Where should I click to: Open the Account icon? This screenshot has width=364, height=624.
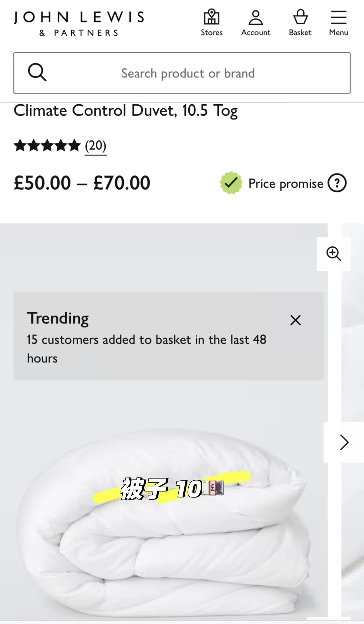[255, 23]
